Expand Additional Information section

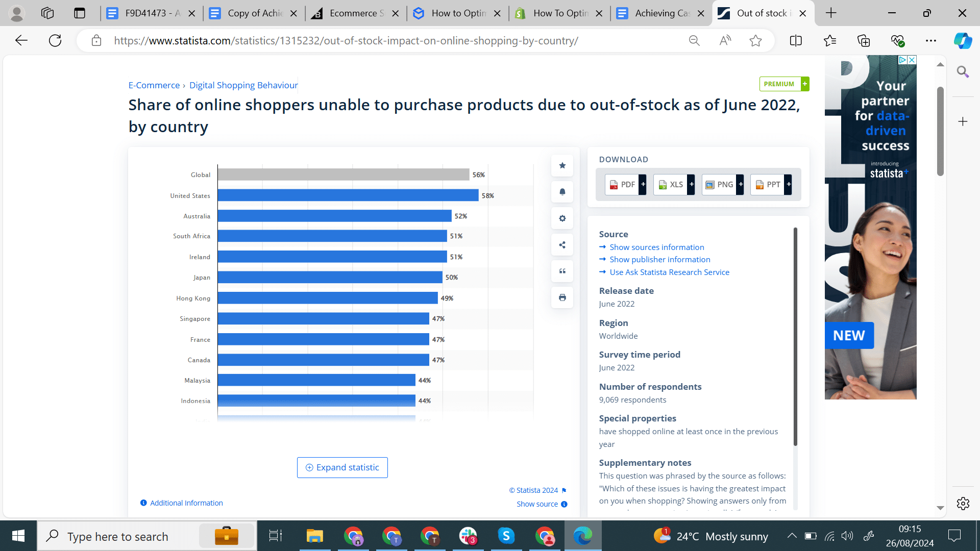coord(182,503)
